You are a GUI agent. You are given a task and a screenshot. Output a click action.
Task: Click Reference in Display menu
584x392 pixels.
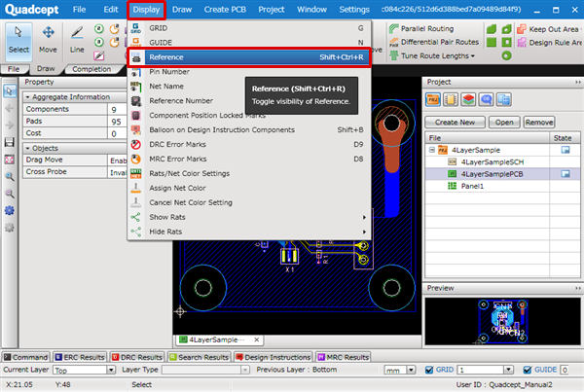pos(249,57)
